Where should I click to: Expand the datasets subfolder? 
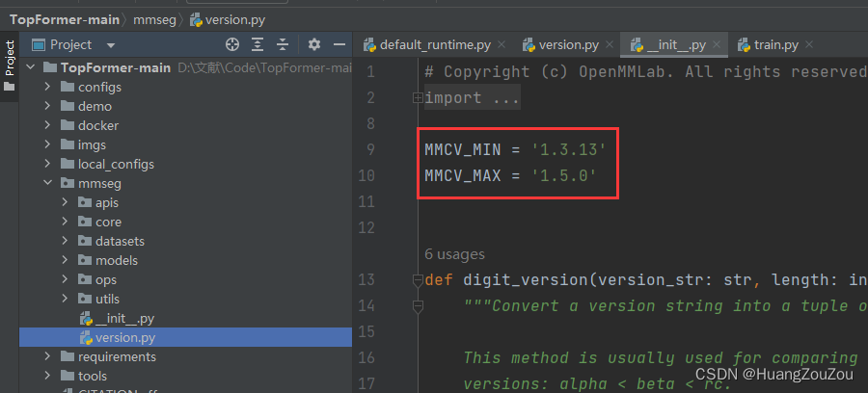65,241
